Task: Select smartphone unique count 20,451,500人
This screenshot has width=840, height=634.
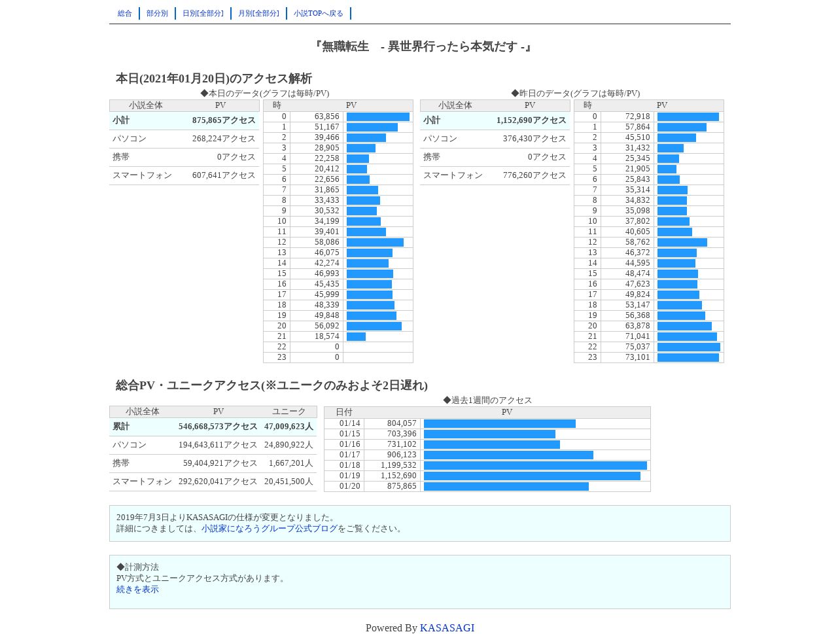Action: (289, 482)
